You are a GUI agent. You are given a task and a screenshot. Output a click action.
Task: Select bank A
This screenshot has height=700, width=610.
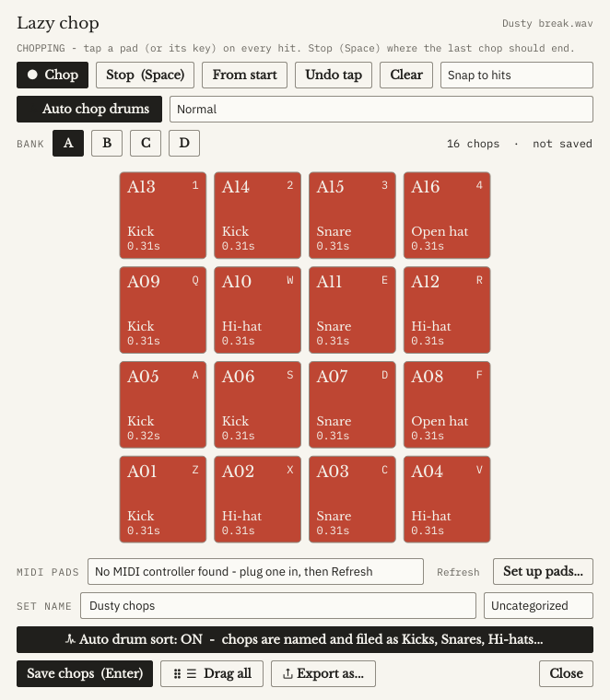pyautogui.click(x=68, y=144)
